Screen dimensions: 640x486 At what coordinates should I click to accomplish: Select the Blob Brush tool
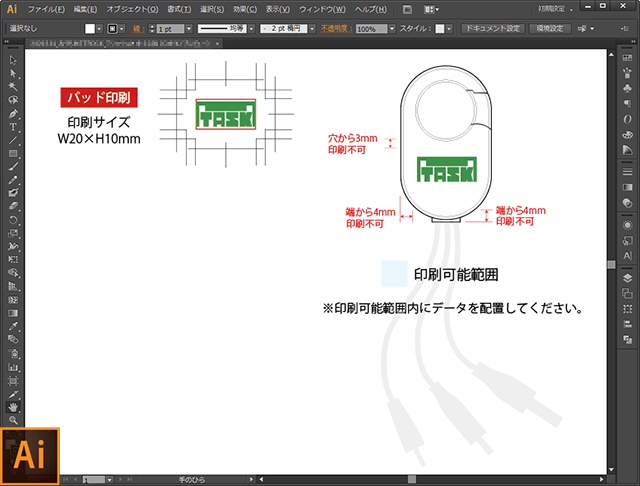13,193
